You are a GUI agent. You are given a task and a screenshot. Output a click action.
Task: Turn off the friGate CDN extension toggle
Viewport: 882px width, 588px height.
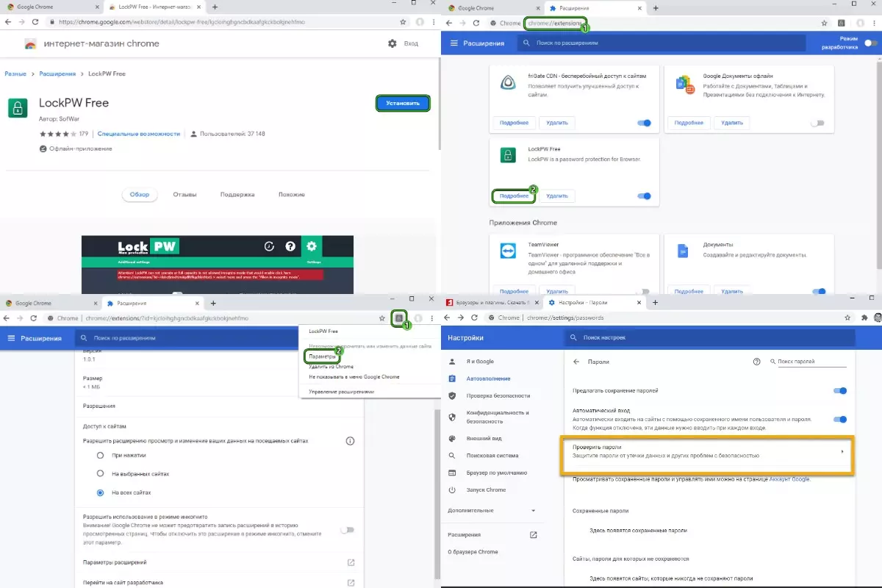pyautogui.click(x=644, y=123)
